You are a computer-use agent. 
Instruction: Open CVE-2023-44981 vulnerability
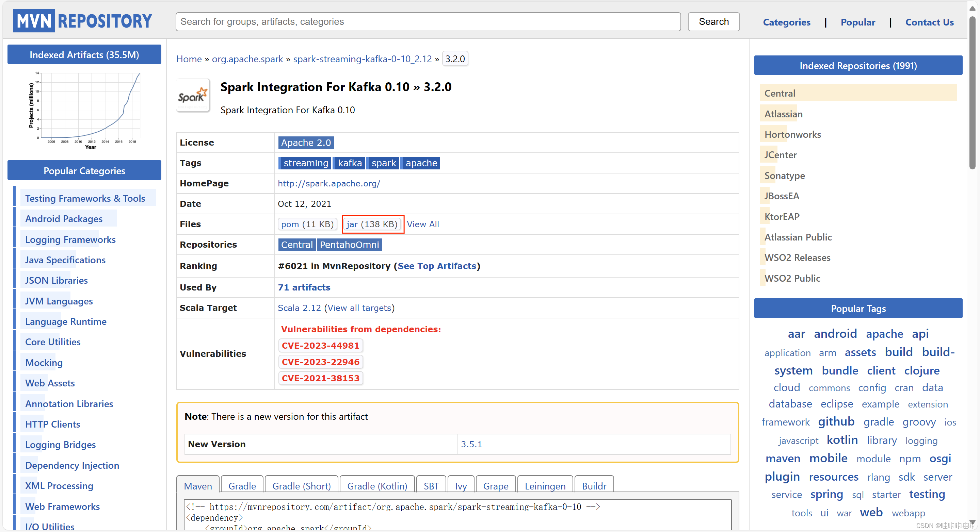320,346
